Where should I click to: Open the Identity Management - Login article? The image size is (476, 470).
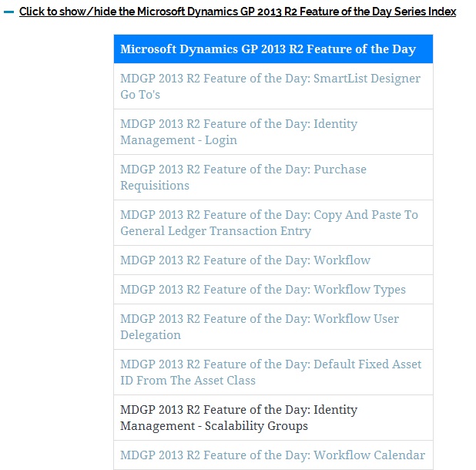point(239,132)
